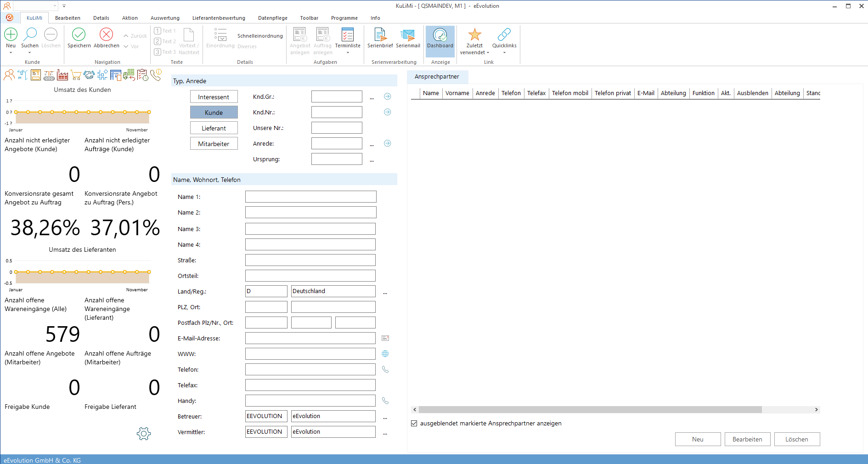Click the Neu button below contacts table
Screen dimensions: 868x464
[698, 439]
